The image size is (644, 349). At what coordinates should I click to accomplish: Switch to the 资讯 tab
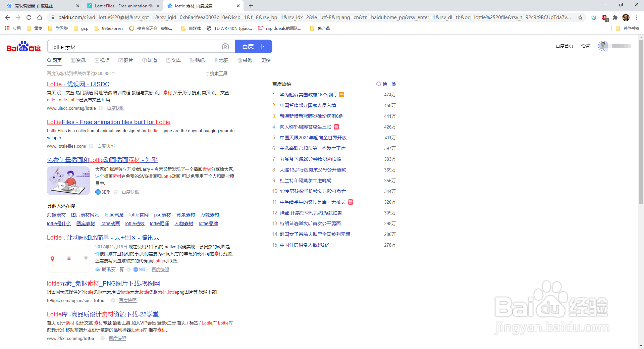pos(78,60)
